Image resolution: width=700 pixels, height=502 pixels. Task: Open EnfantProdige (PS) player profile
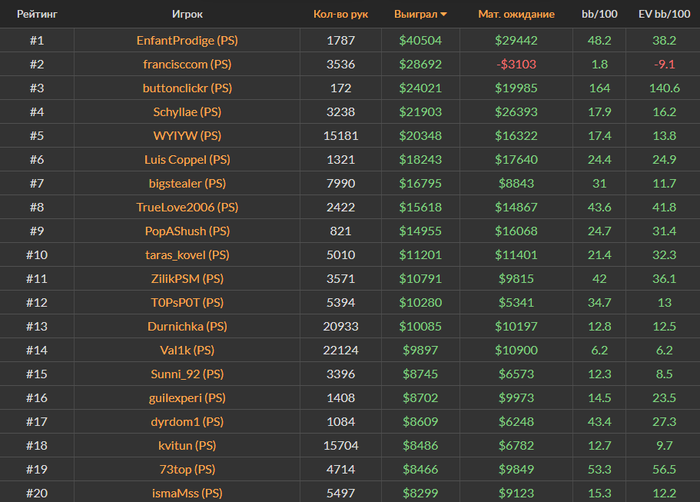[187, 40]
